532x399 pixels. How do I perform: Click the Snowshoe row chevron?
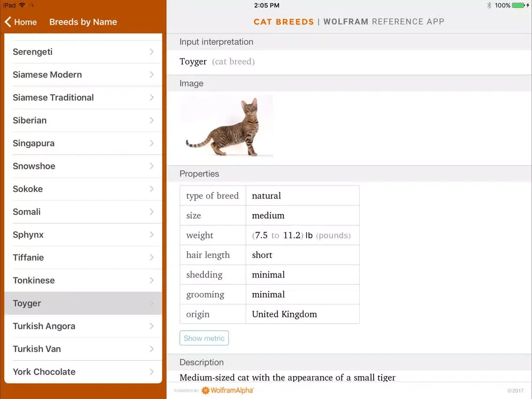click(152, 166)
